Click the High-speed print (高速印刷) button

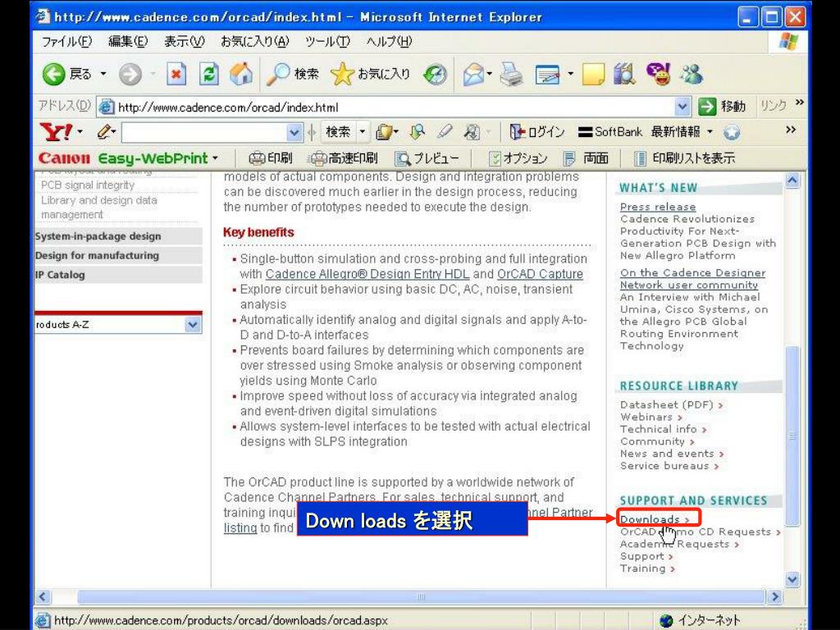pos(344,158)
